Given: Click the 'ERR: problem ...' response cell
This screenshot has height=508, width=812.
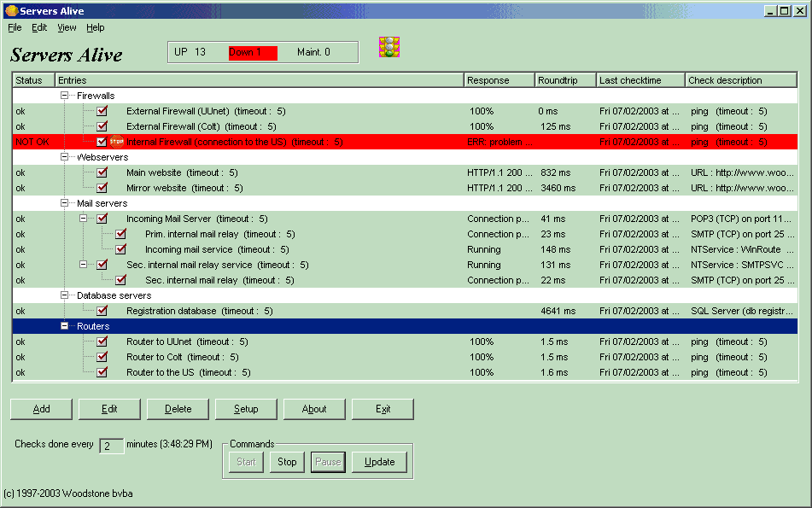Looking at the screenshot, I should pyautogui.click(x=499, y=142).
